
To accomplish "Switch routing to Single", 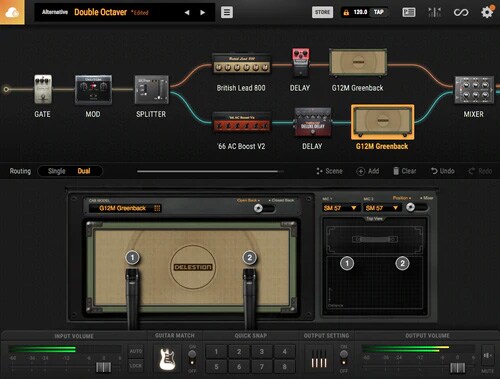I will point(56,171).
